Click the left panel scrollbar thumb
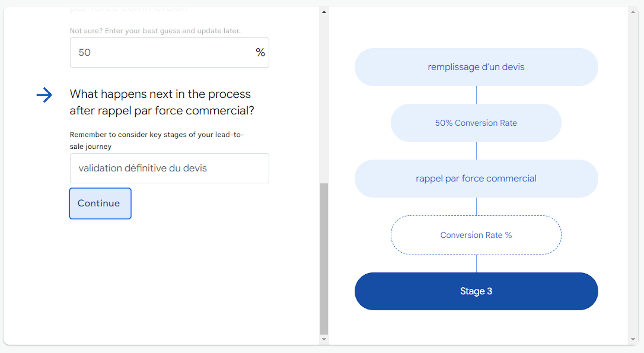 324,259
